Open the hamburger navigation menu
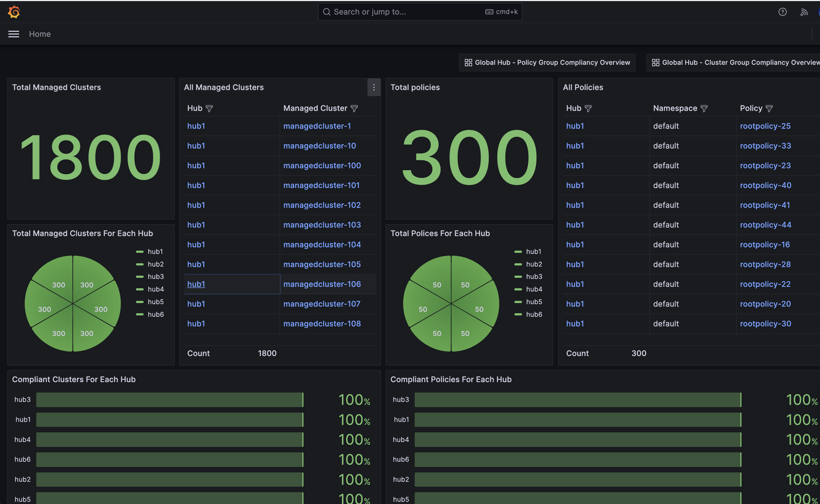This screenshot has height=504, width=820. click(x=14, y=34)
